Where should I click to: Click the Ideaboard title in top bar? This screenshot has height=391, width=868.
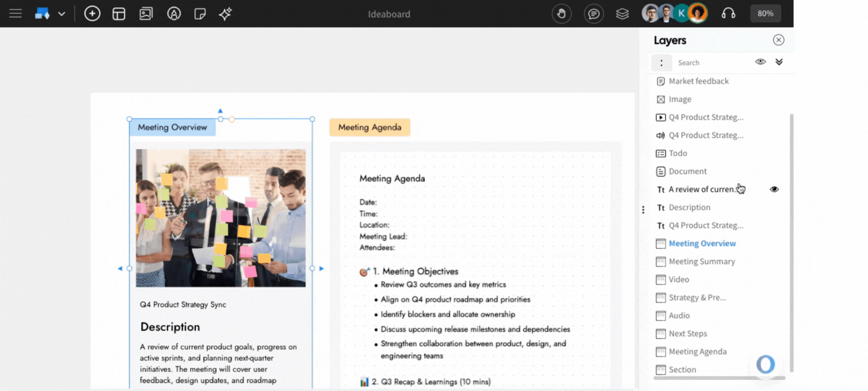[389, 14]
